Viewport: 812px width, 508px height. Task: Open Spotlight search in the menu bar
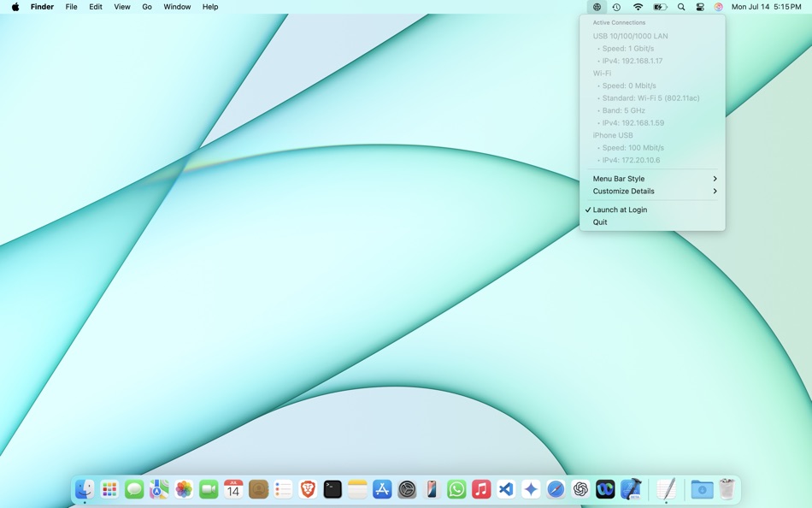click(680, 7)
